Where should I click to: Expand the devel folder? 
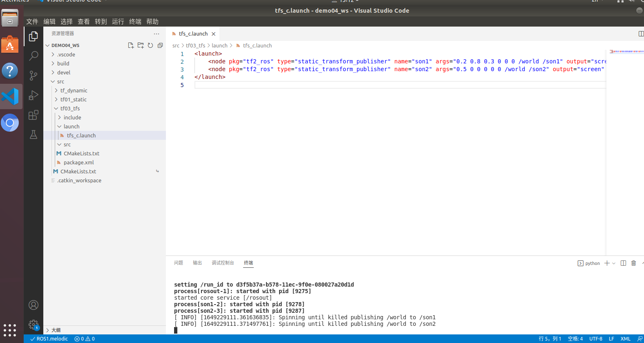(64, 72)
